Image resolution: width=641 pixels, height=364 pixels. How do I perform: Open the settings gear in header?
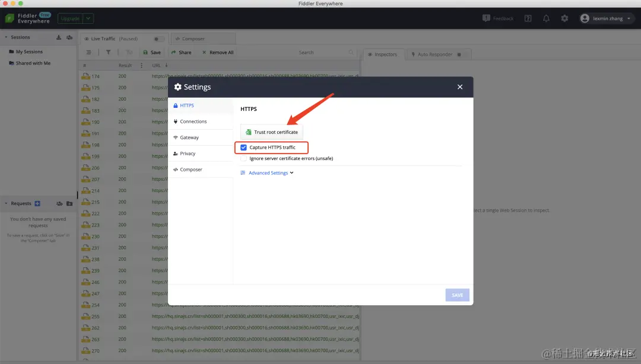(564, 18)
